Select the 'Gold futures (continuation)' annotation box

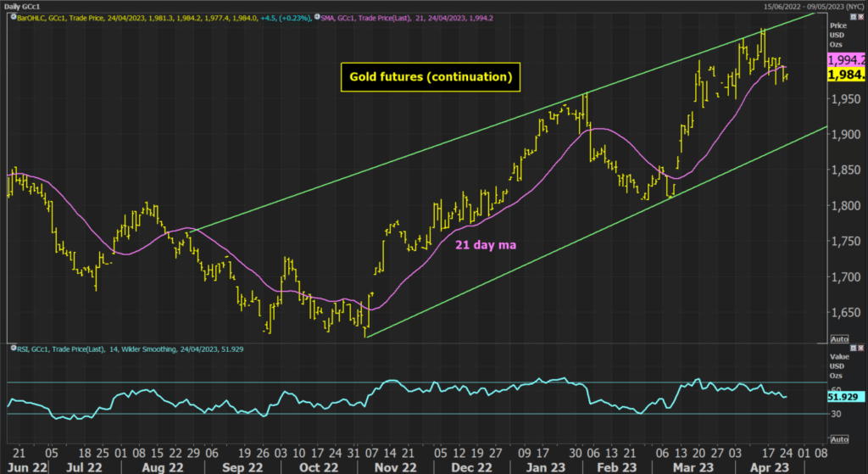click(431, 77)
